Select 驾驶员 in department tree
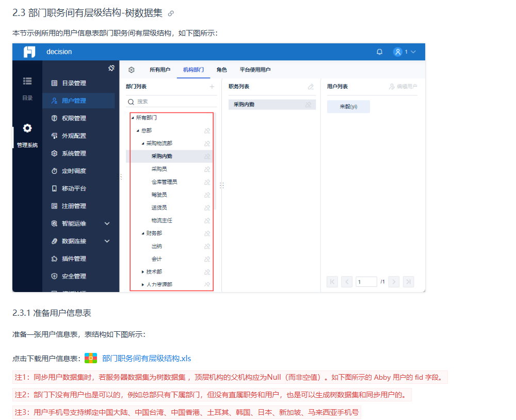 (159, 195)
